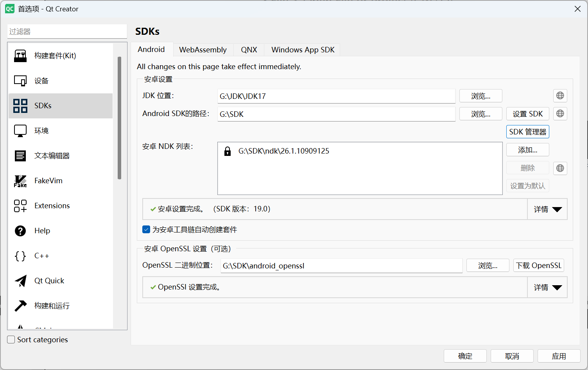The image size is (588, 370).
Task: Click the OpenSSL binary location field
Action: pos(342,266)
